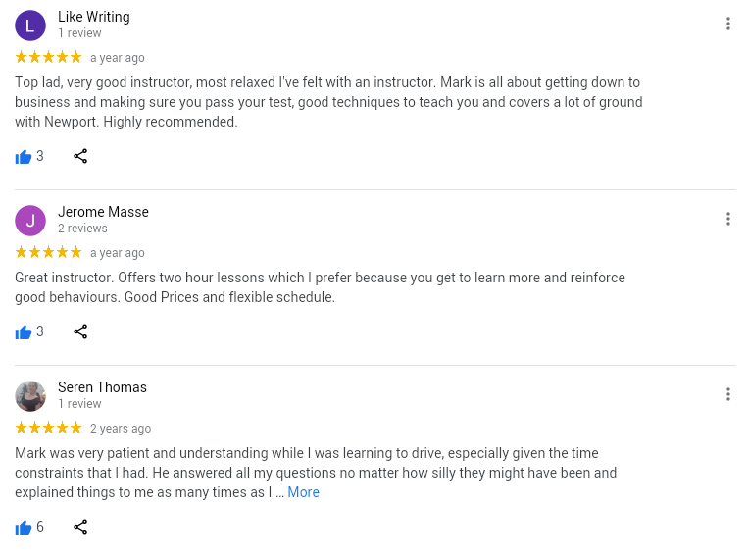The image size is (748, 560).
Task: Open Like Writing's profile name link
Action: coord(93,17)
